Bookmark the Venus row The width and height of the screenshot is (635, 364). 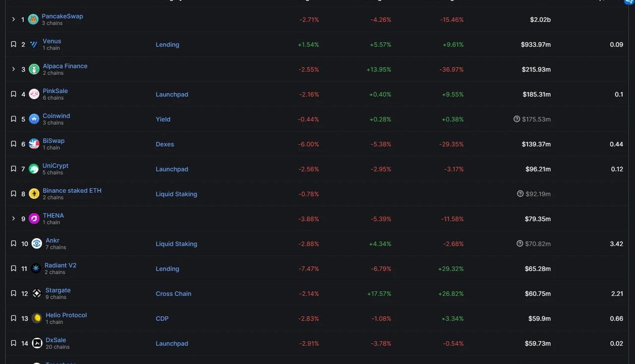[x=13, y=45]
